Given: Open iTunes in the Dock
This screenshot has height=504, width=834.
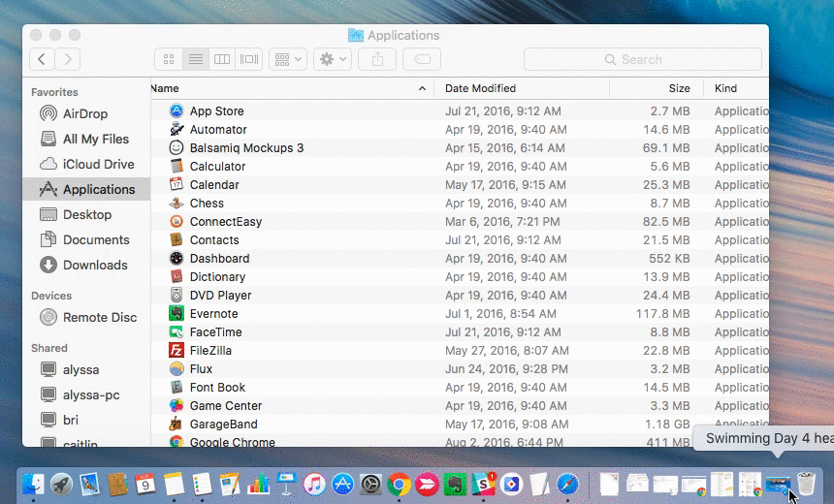Looking at the screenshot, I should point(314,484).
